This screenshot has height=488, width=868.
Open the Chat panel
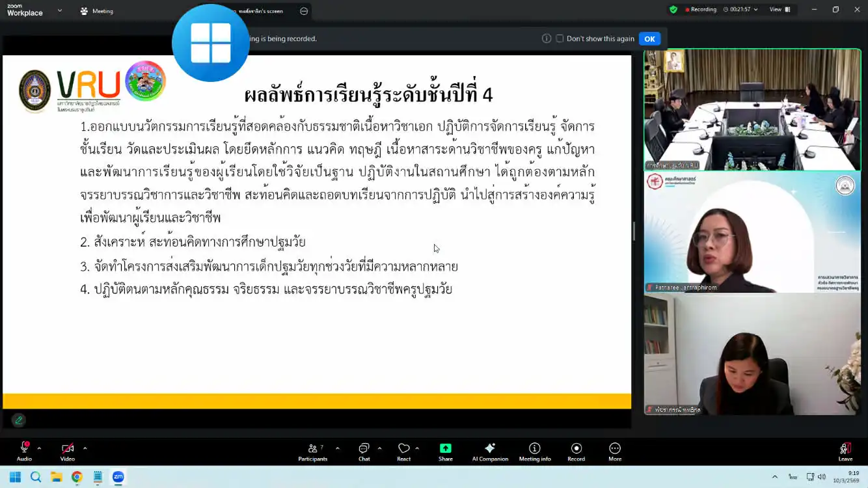pyautogui.click(x=364, y=449)
